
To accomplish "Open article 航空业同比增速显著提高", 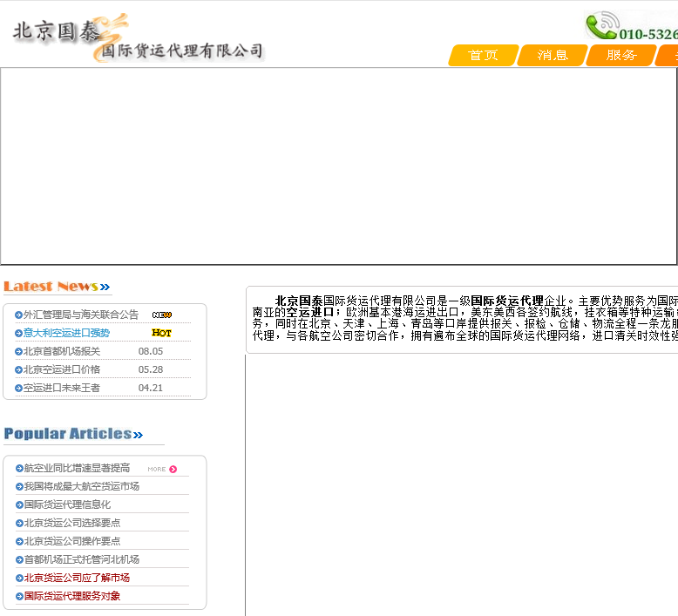I will [77, 468].
